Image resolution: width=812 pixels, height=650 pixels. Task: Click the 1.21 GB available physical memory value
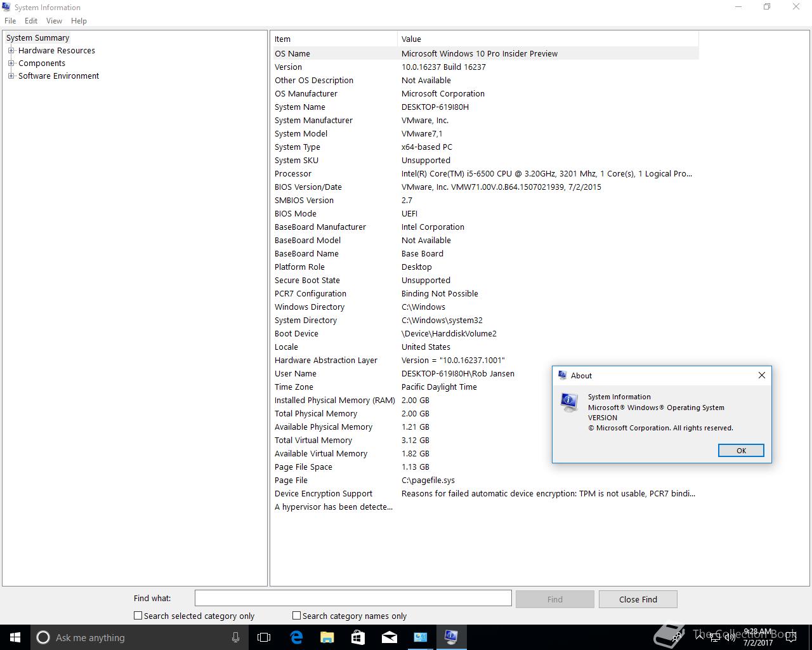click(x=415, y=427)
